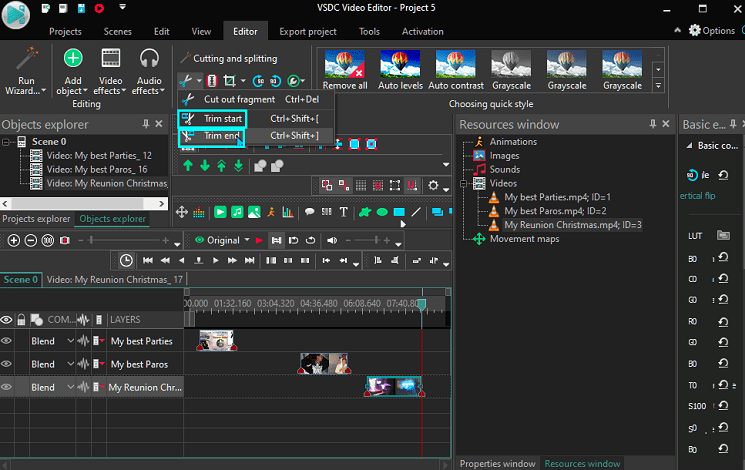
Task: Collapse the Basic co... section triangle
Action: click(x=688, y=146)
